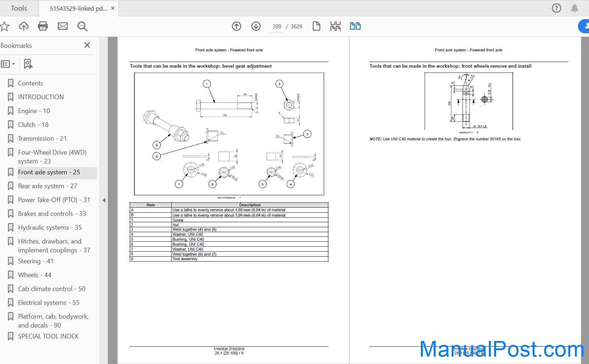Open Four-Wheel Drive (4WD) system bookmark
Image resolution: width=589 pixels, height=364 pixels.
tap(52, 157)
